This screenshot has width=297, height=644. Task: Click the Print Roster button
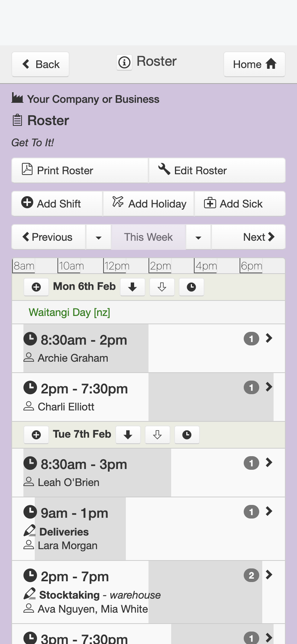(80, 170)
